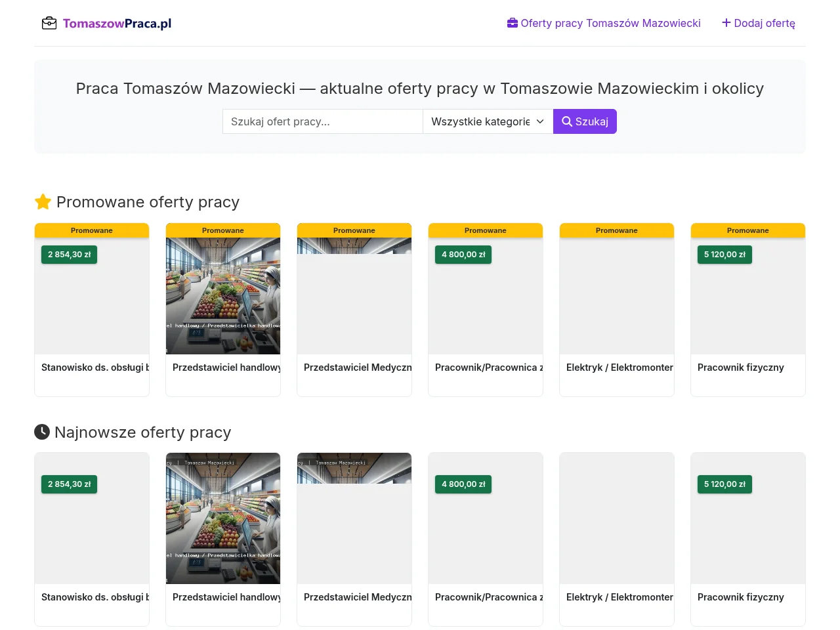Screen dimensions: 840x630
Task: Click the Promowane oferty pracy heading
Action: tap(148, 202)
